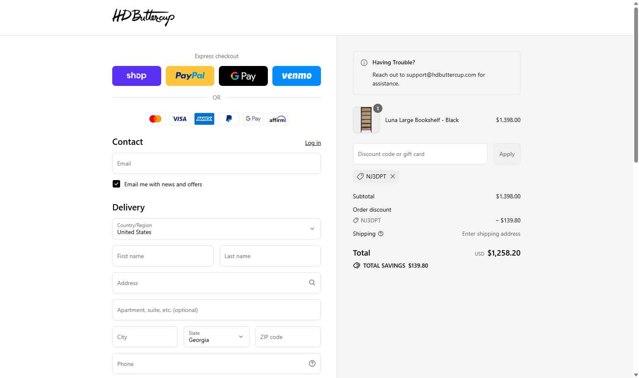Click the American Express card icon
Screen dimensions: 639x378
204,119
